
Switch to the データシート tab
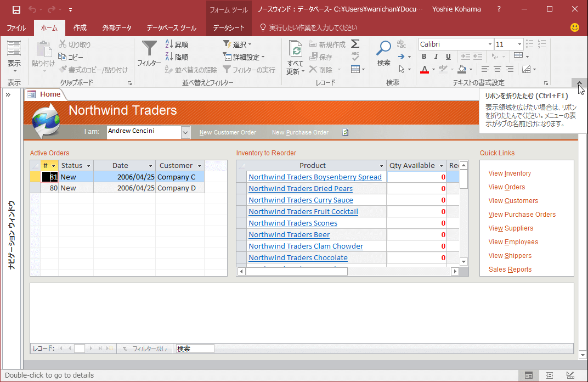tap(229, 28)
